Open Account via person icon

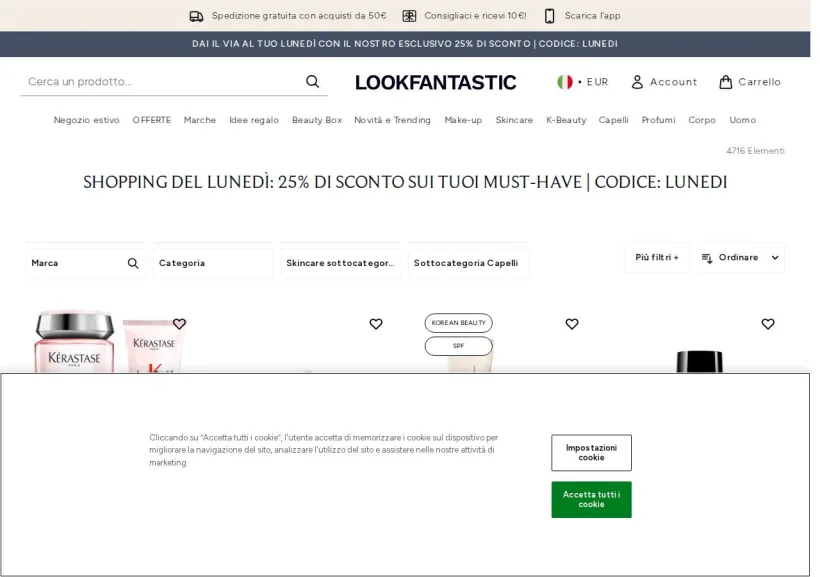pos(637,82)
